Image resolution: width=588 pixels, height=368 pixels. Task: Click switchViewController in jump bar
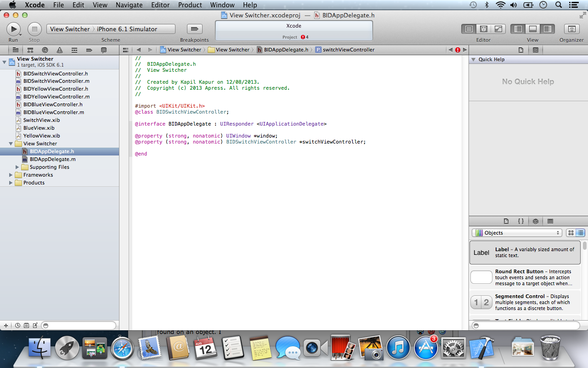click(x=345, y=50)
